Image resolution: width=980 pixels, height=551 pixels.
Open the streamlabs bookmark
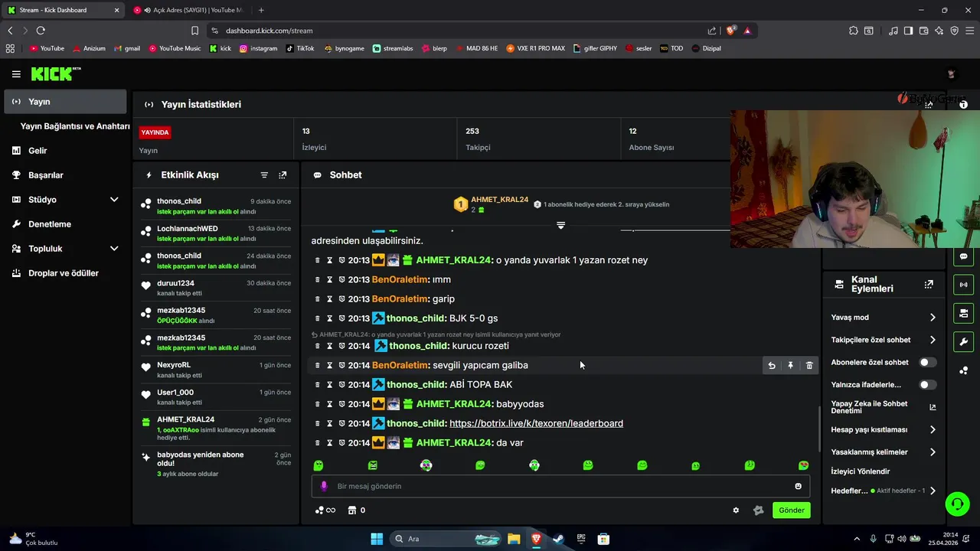click(x=393, y=48)
